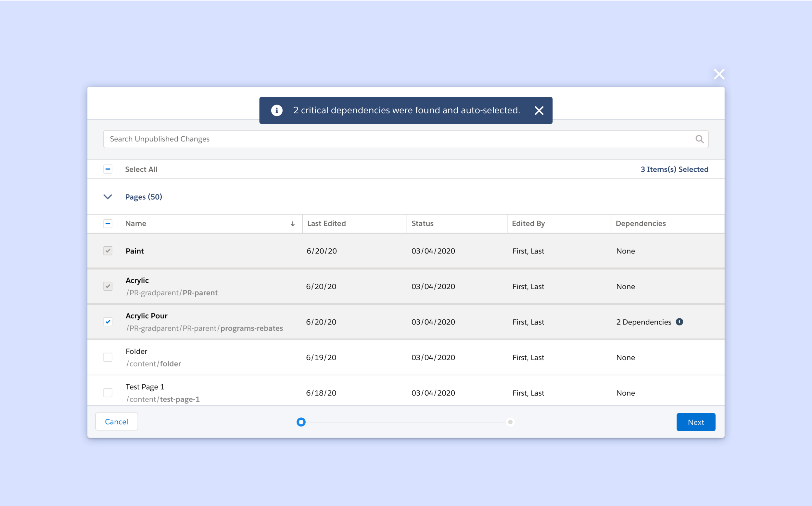812x506 pixels.
Task: Close the modal with the X
Action: click(x=719, y=74)
